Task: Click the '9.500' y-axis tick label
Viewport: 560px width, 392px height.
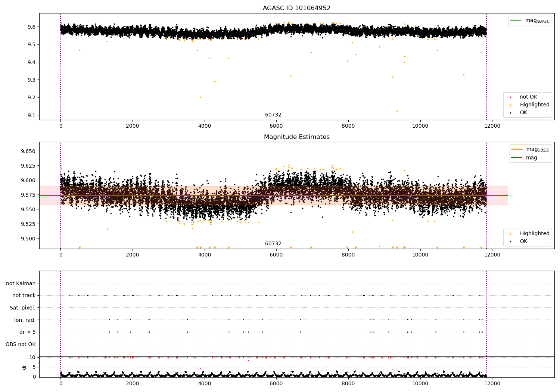Action: (28, 239)
